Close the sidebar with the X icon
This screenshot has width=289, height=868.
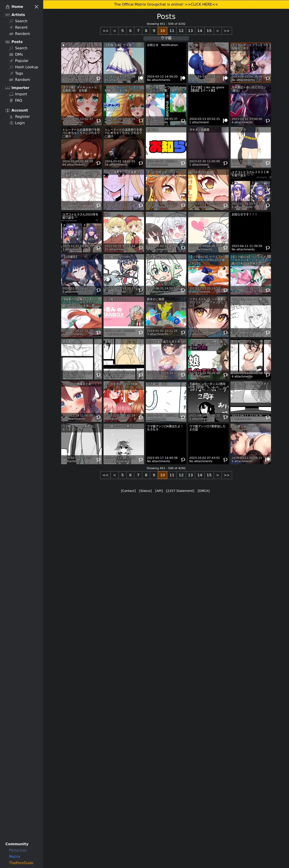tap(36, 7)
